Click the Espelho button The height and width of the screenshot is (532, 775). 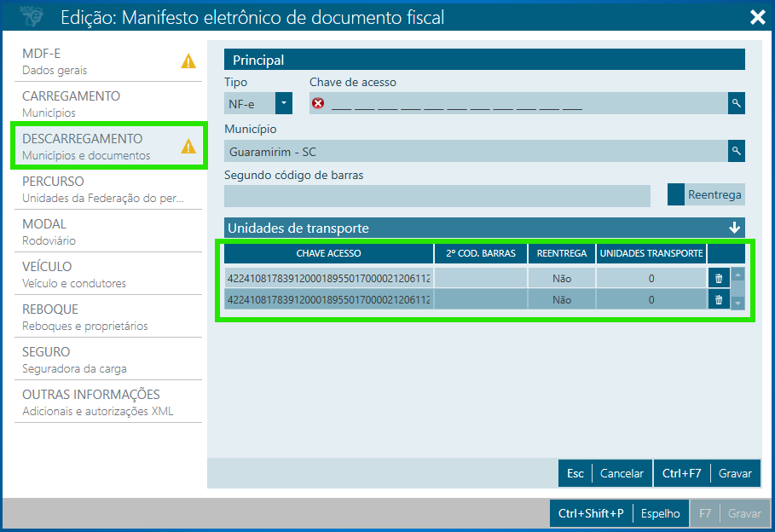pos(660,513)
